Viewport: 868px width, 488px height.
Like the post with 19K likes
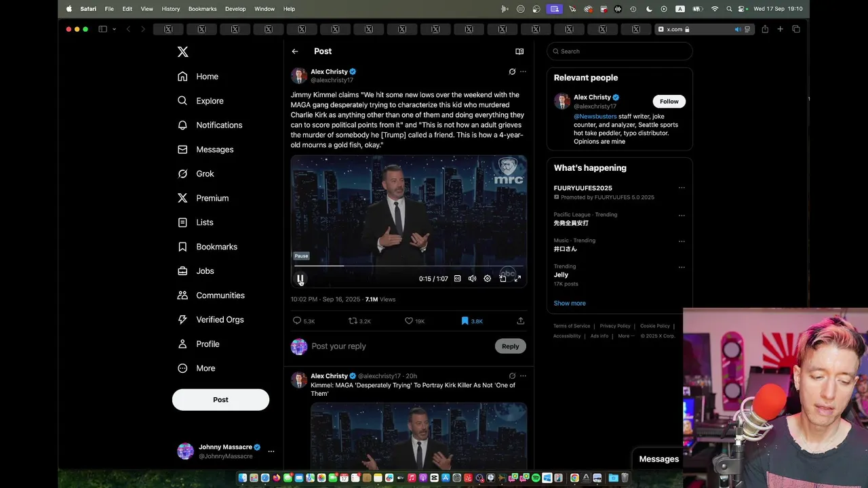pos(414,321)
